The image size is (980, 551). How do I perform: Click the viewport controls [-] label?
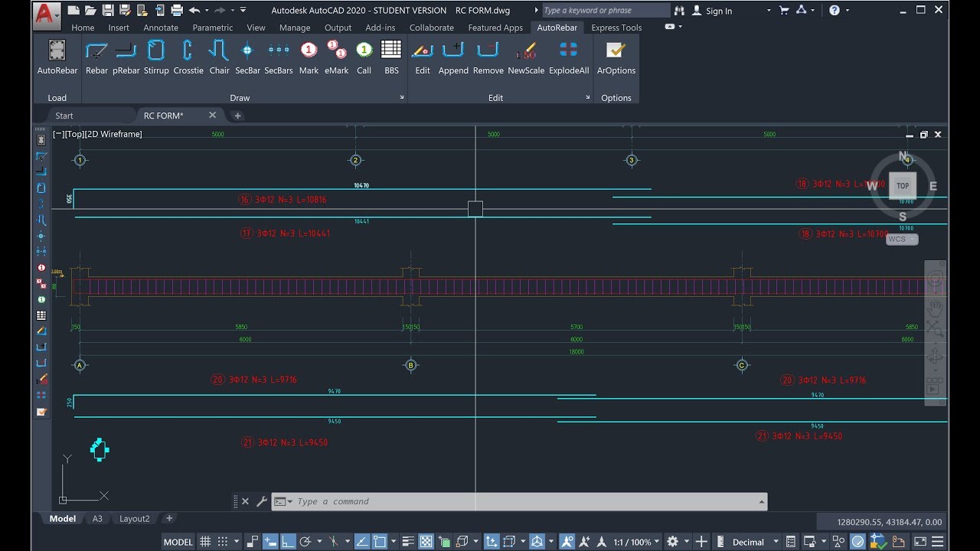pyautogui.click(x=58, y=134)
